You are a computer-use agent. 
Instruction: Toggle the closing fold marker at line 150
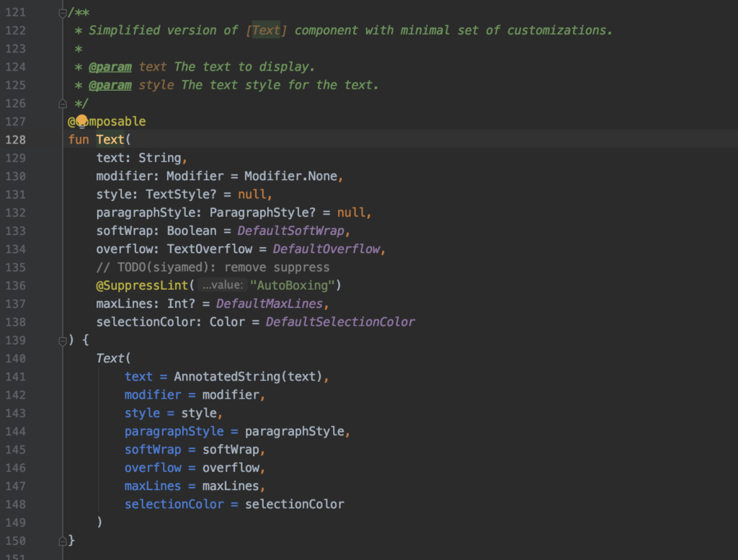[63, 541]
